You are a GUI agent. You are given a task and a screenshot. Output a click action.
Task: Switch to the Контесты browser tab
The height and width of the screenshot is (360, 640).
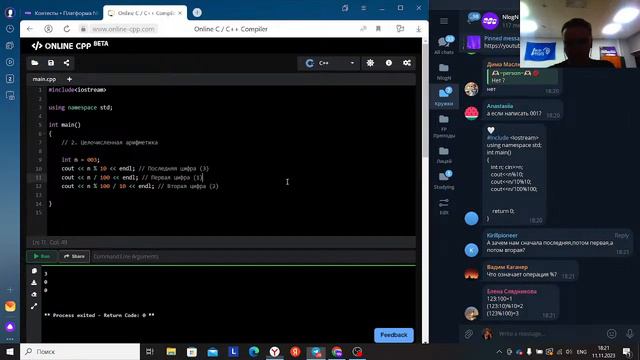pyautogui.click(x=61, y=13)
